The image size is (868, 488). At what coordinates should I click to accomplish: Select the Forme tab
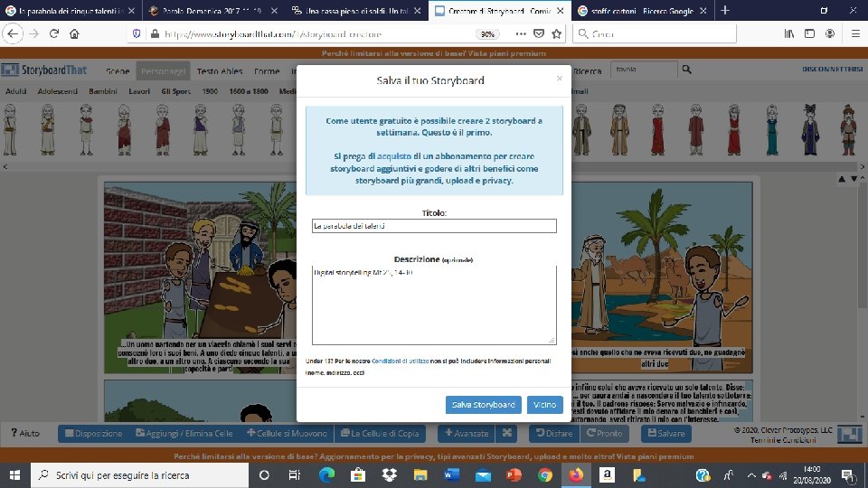tap(267, 70)
